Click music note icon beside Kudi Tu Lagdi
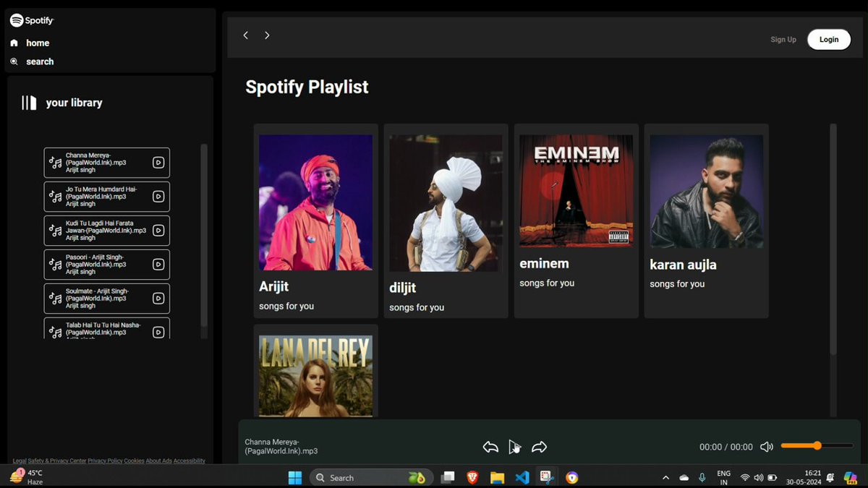The image size is (868, 488). coord(55,231)
